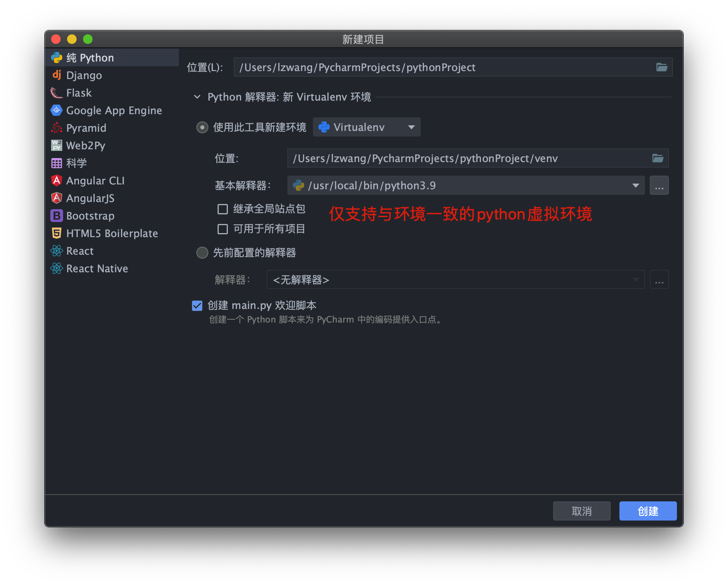The image size is (728, 586).
Task: Click 创建 button
Action: (648, 511)
